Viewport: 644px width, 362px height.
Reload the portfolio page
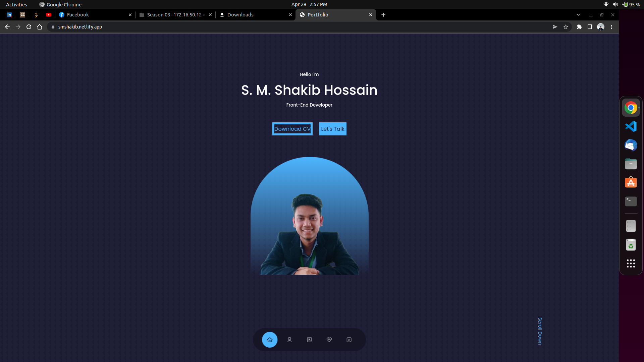click(29, 27)
